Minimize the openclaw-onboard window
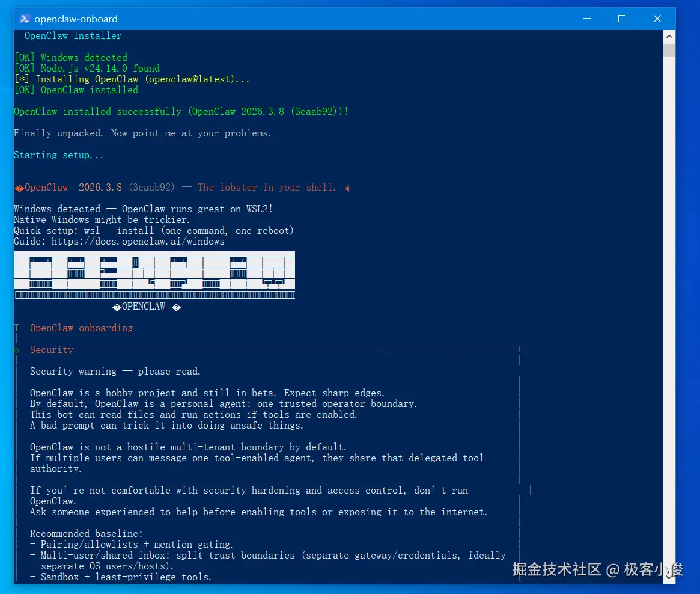The height and width of the screenshot is (594, 700). coord(587,19)
